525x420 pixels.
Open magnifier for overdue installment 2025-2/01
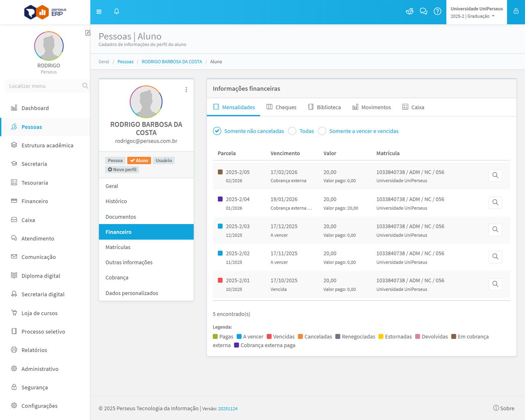coord(495,284)
